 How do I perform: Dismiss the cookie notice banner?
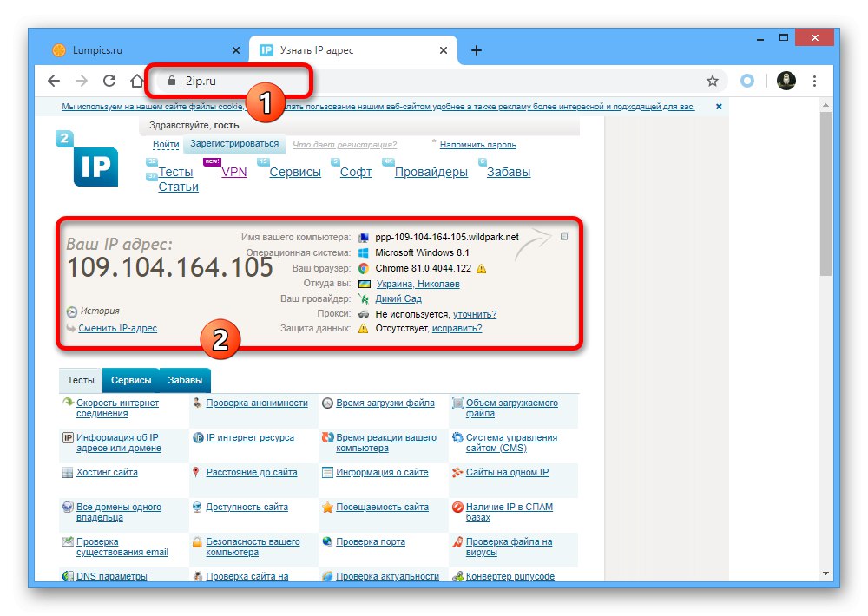point(719,106)
